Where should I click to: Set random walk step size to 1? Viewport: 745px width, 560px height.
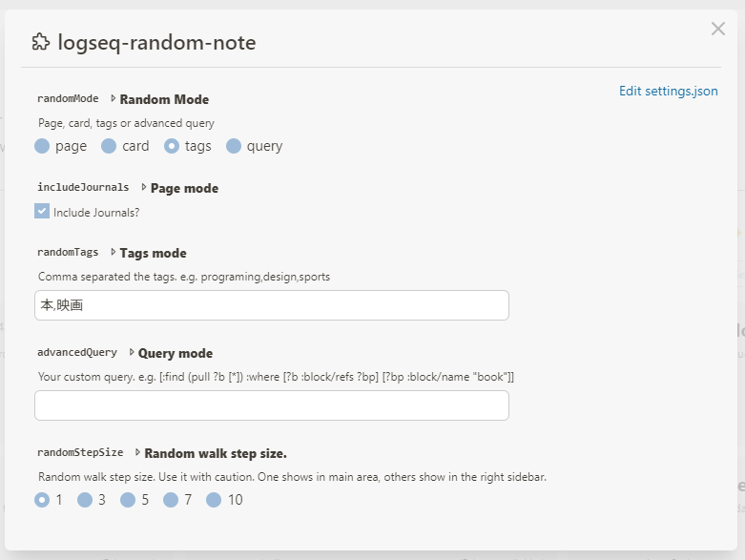42,499
